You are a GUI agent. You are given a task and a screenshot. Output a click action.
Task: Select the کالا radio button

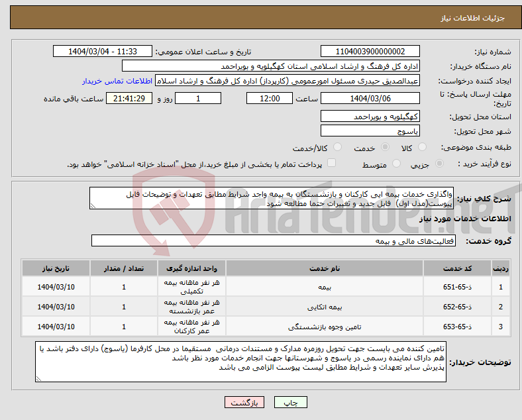422,147
